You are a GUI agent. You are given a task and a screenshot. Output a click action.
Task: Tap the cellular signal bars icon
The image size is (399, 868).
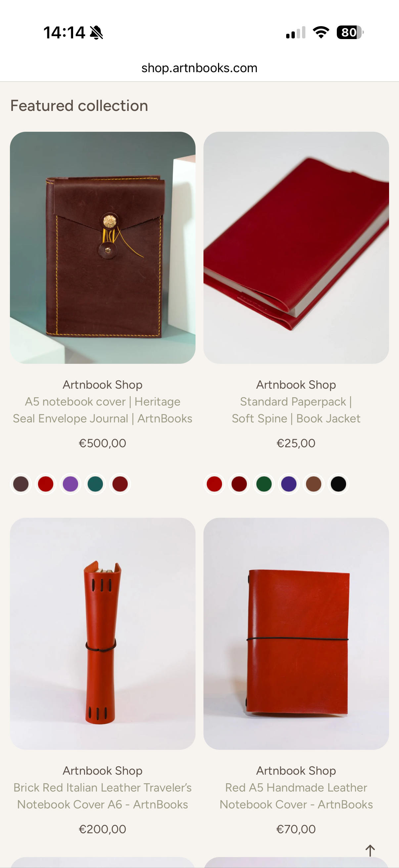296,33
